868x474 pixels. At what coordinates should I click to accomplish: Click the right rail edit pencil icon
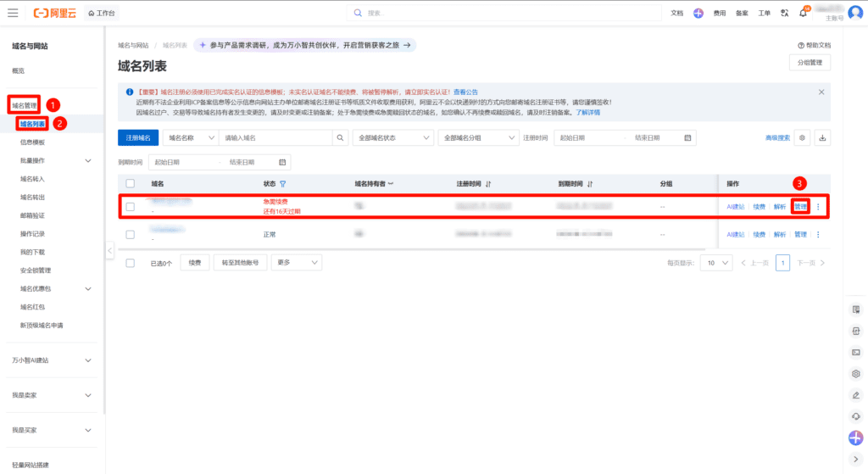pyautogui.click(x=856, y=395)
